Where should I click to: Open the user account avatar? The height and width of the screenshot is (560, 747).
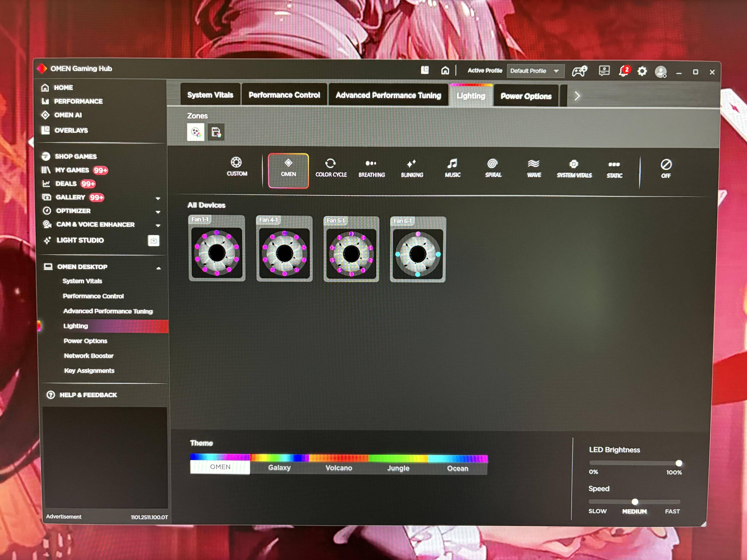point(660,72)
